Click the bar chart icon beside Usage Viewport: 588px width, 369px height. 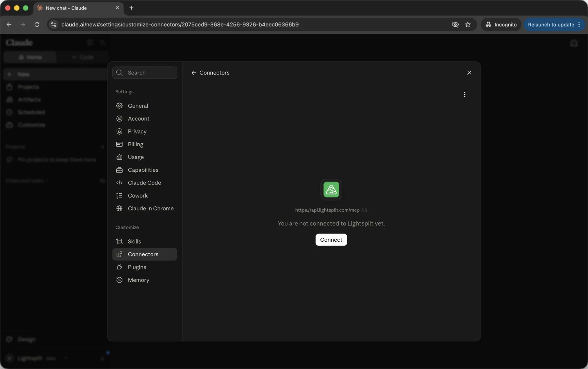pyautogui.click(x=119, y=157)
